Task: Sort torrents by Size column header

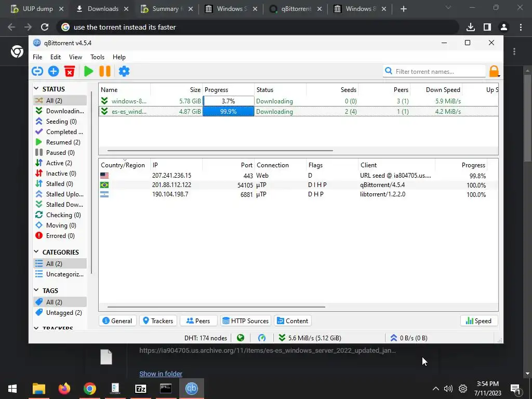Action: point(177,89)
